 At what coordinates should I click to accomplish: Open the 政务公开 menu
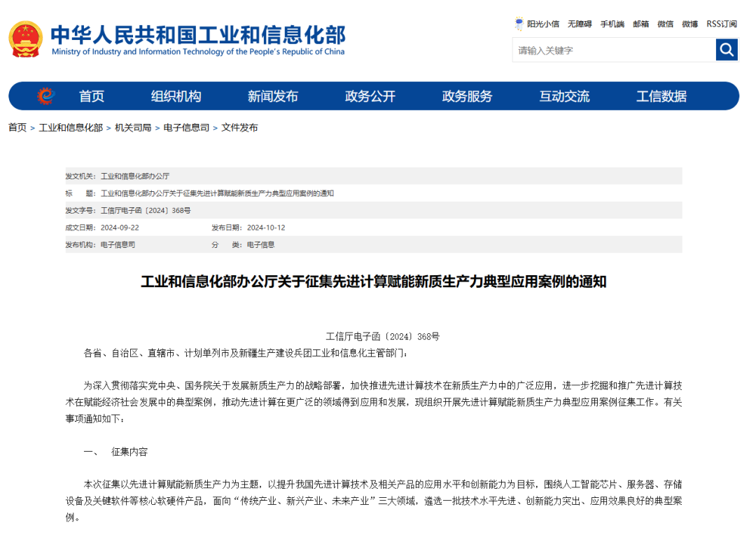370,97
